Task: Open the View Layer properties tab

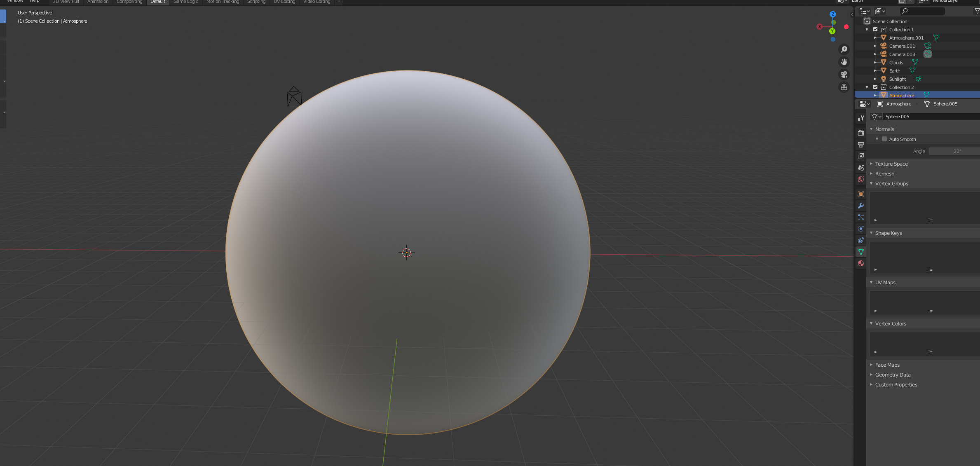Action: click(860, 156)
